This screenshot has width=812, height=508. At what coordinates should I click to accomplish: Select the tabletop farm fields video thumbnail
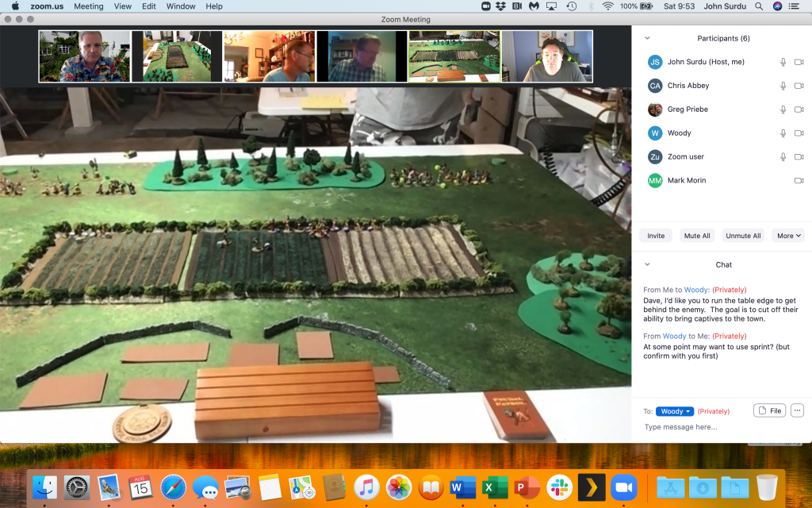(454, 56)
